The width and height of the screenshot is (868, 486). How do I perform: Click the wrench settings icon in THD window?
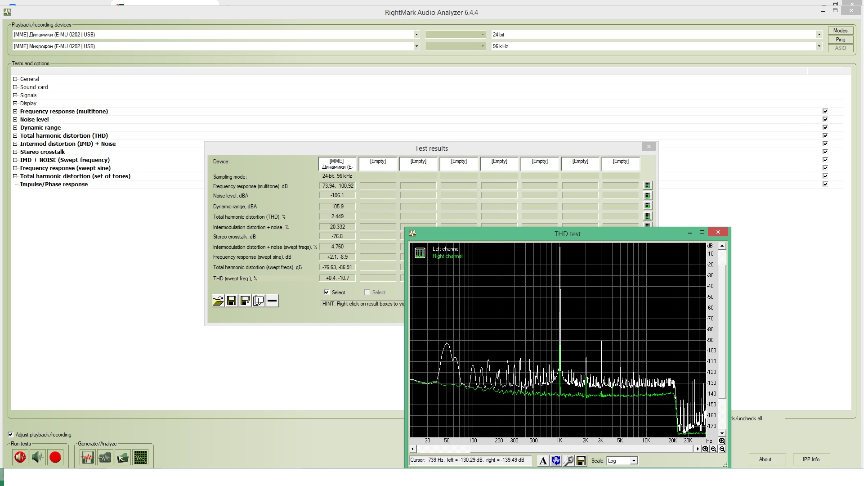(x=568, y=461)
